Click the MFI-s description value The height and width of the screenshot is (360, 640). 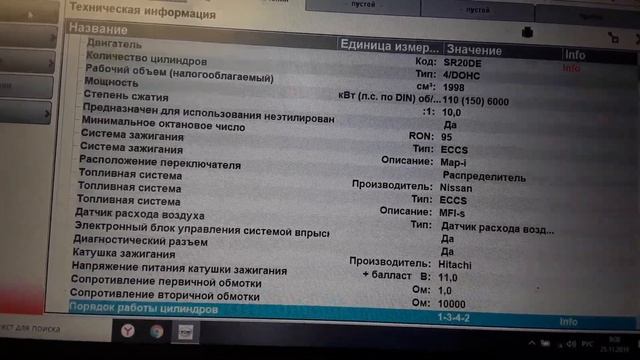452,213
